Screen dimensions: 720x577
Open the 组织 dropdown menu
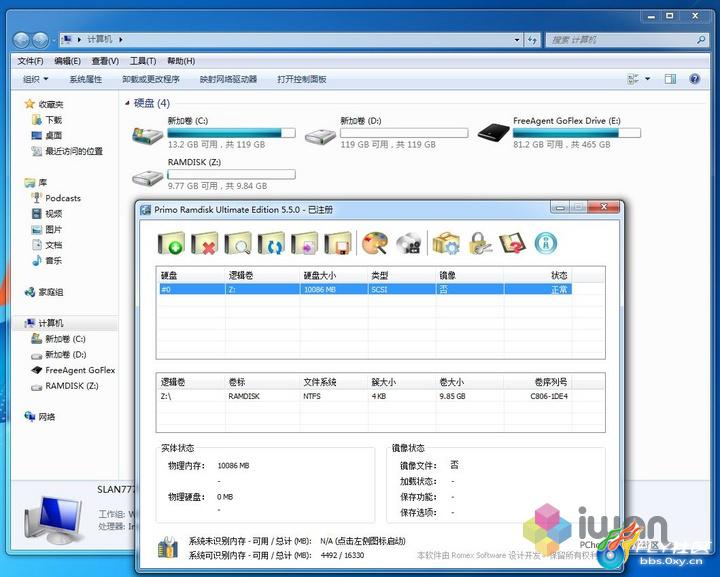coord(36,79)
